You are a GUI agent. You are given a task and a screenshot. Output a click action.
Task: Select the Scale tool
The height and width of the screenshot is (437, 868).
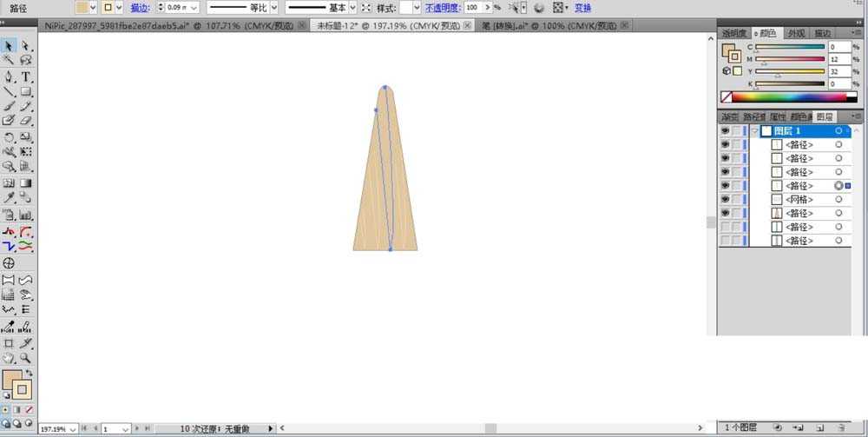[25, 136]
